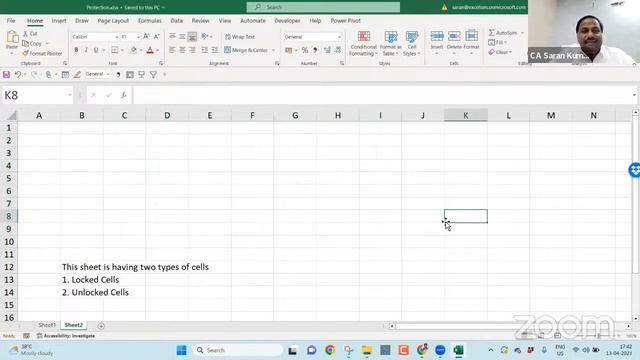Image resolution: width=640 pixels, height=360 pixels.
Task: Switch to the Sheet1 tab
Action: (x=47, y=325)
